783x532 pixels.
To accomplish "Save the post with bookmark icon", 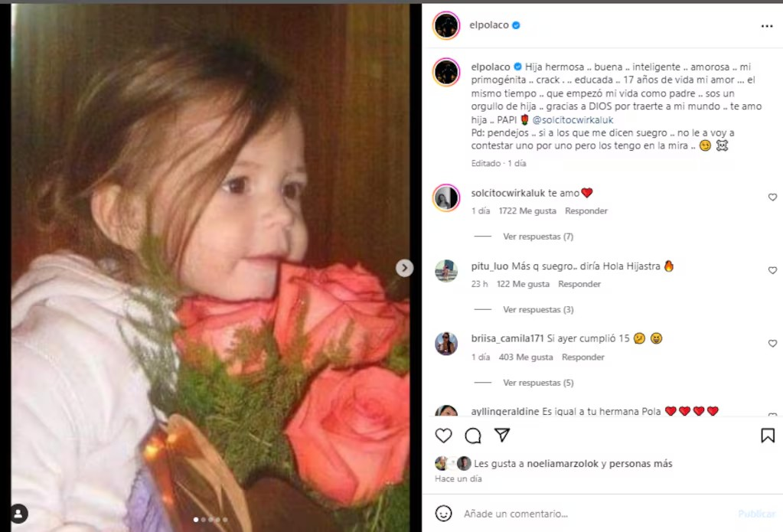I will [x=767, y=436].
